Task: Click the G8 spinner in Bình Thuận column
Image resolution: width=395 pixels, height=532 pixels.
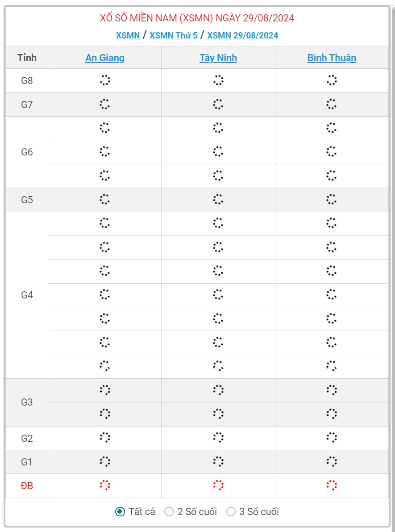Action: pyautogui.click(x=332, y=80)
